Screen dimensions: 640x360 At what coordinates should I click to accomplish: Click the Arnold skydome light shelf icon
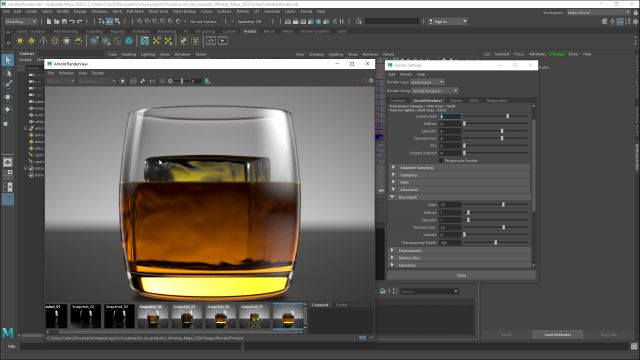(55, 41)
